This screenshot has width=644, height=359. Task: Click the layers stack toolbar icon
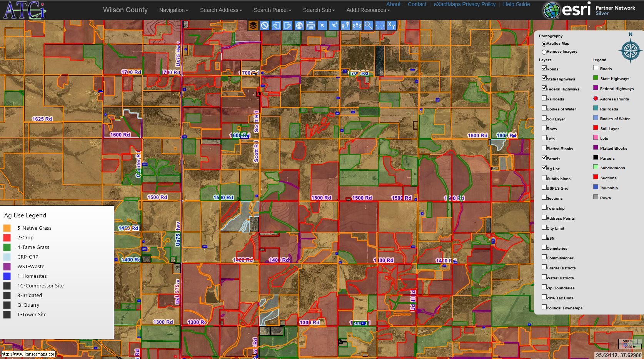click(x=253, y=25)
